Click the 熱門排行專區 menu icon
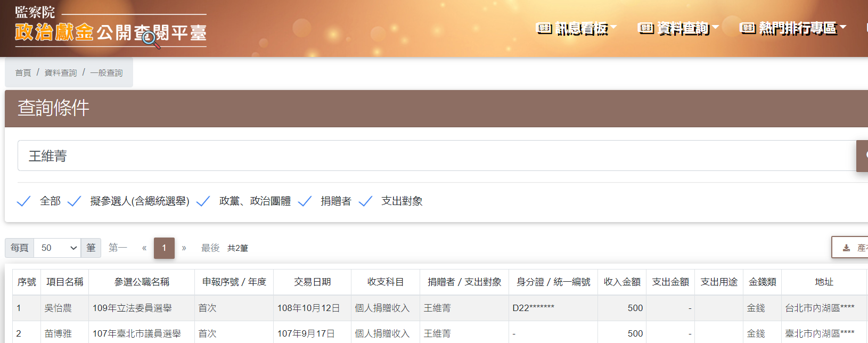Viewport: 868px width, 343px height. [748, 28]
